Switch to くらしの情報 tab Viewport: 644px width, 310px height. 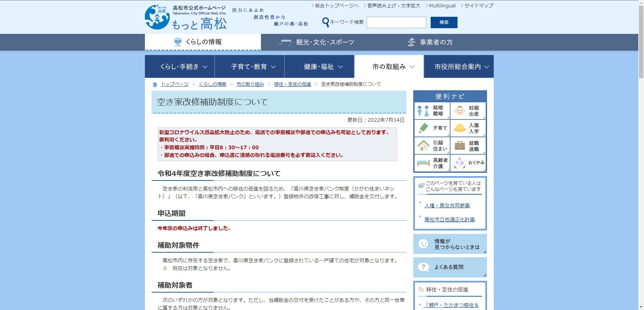(203, 42)
